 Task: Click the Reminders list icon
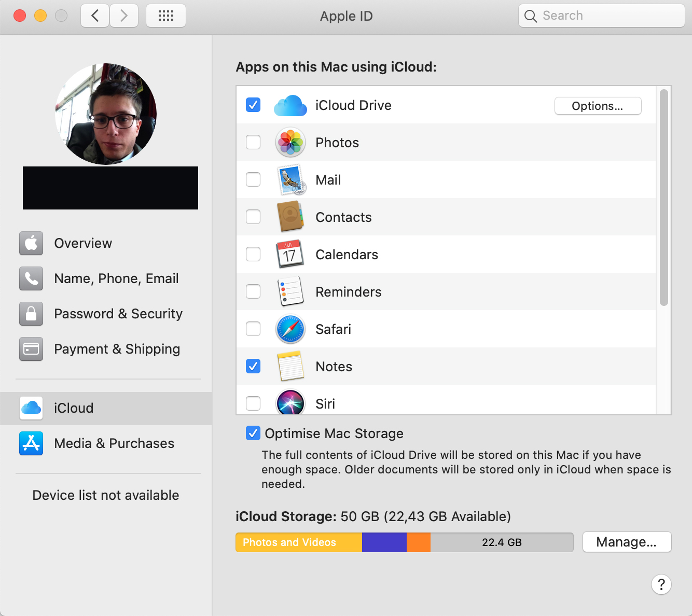click(x=290, y=291)
